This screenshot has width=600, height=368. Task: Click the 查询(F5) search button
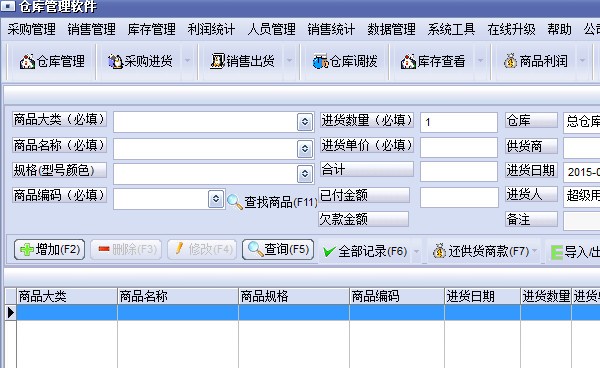[278, 250]
